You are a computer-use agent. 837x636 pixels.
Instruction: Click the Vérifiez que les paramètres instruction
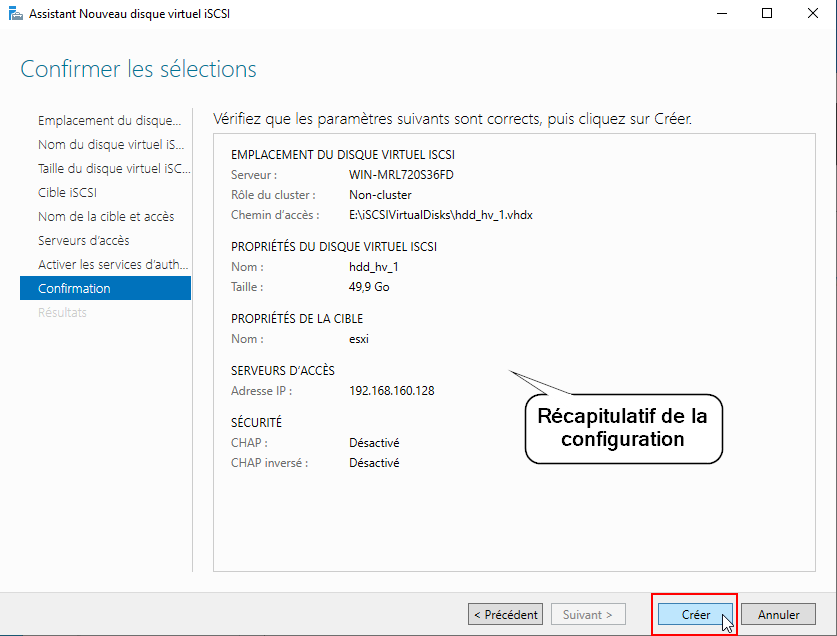pos(452,119)
